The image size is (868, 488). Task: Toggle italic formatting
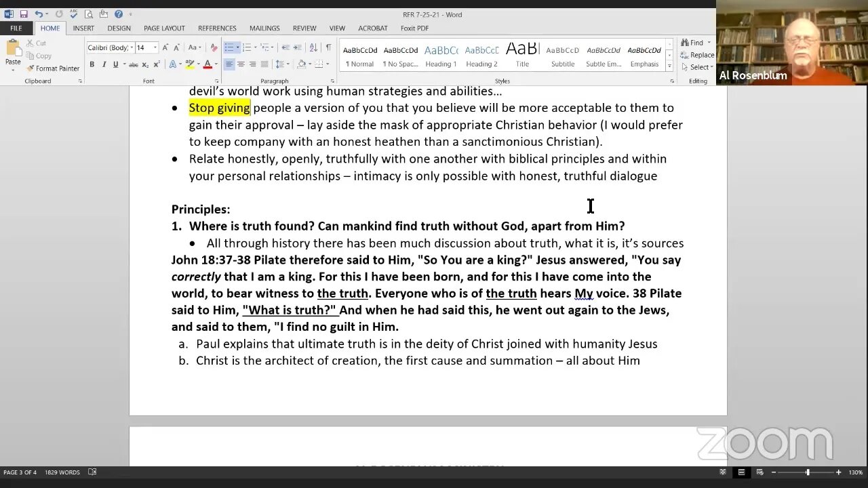(x=104, y=64)
